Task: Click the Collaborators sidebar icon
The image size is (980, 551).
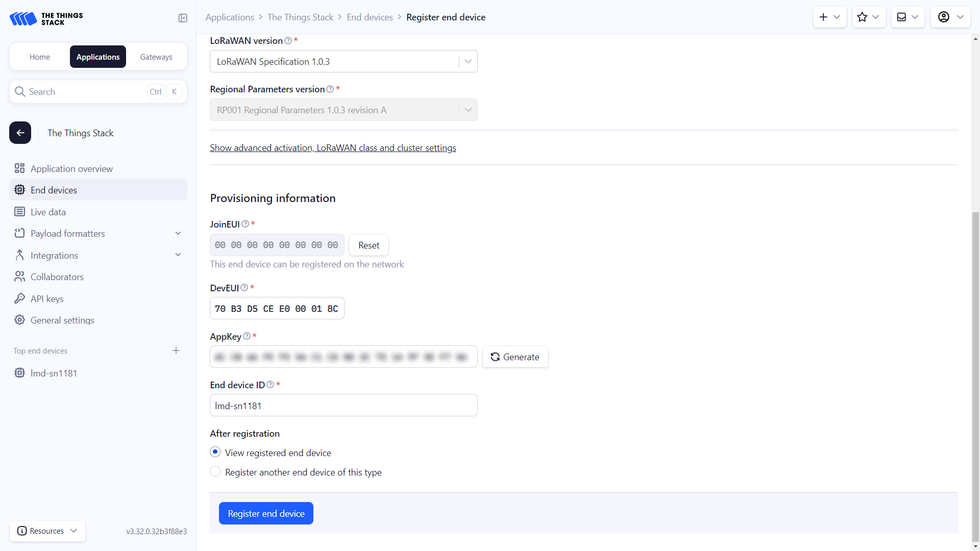Action: pyautogui.click(x=19, y=277)
